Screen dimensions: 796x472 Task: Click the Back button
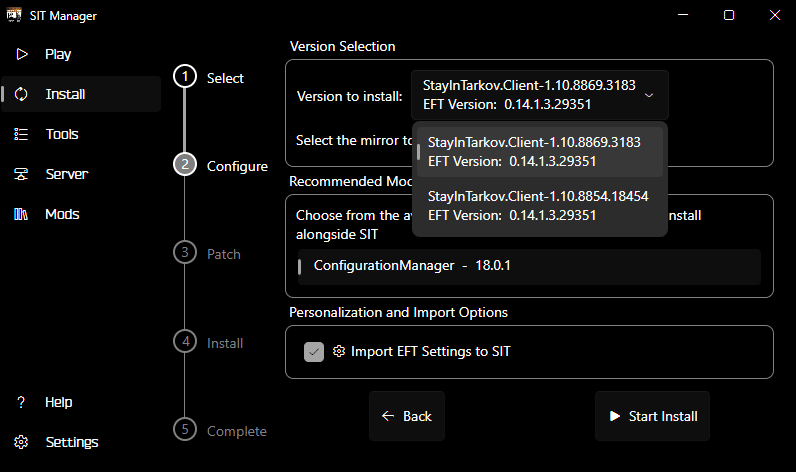click(x=407, y=416)
